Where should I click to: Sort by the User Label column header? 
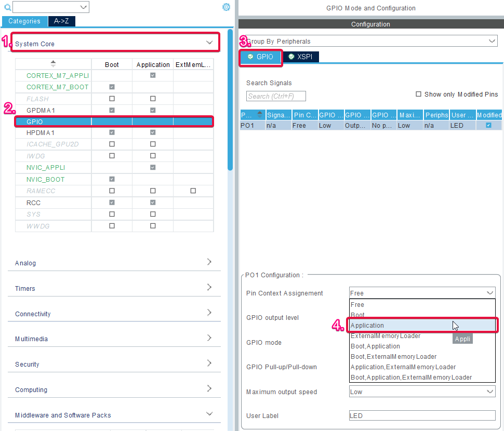[462, 115]
